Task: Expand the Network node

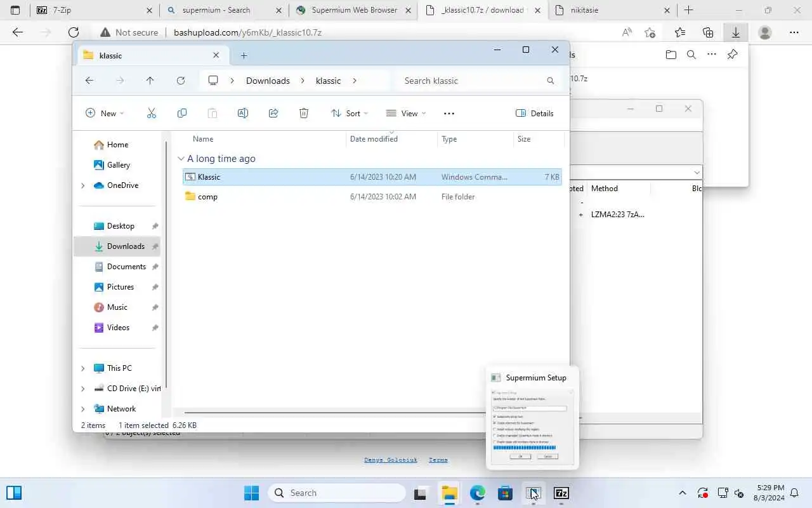Action: click(82, 409)
